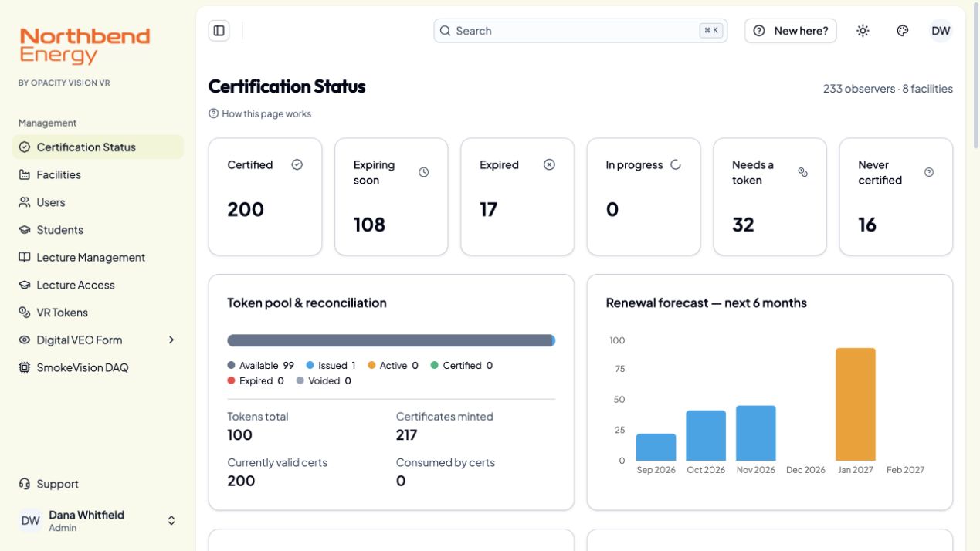
Task: Click the Issued 1 legend dot
Action: [x=310, y=366]
